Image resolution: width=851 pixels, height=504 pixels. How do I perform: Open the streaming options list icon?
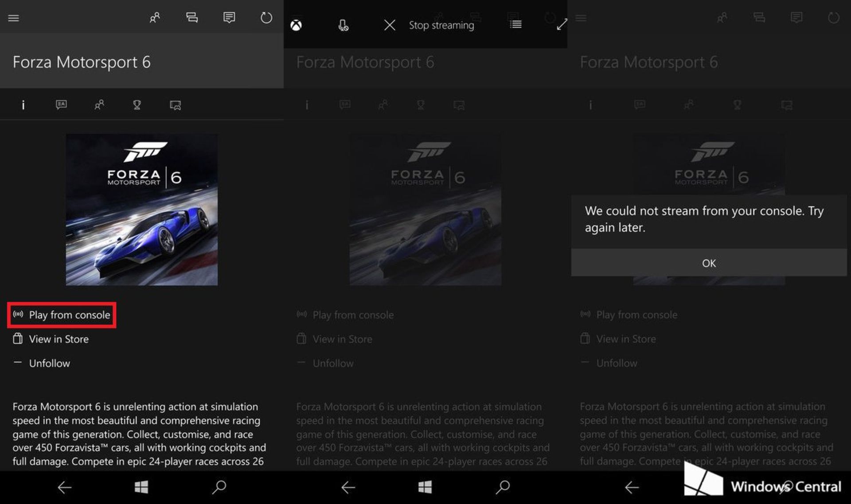pos(515,24)
